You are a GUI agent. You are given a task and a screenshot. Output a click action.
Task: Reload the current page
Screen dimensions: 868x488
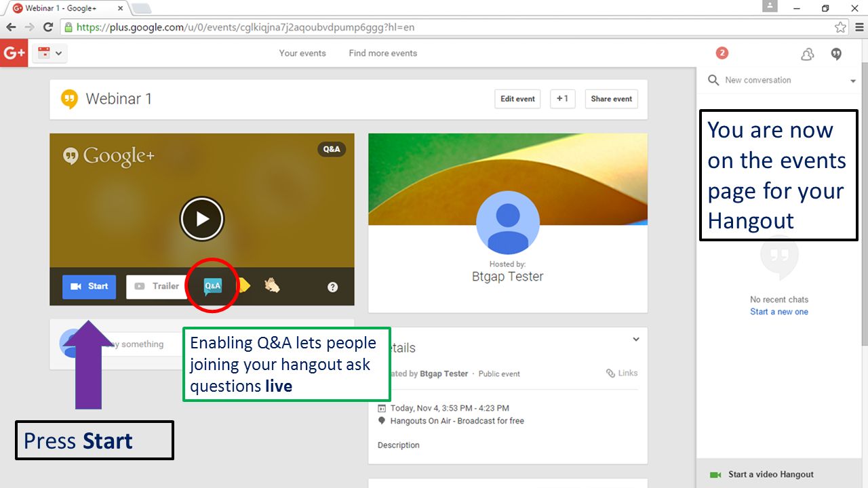(x=47, y=28)
